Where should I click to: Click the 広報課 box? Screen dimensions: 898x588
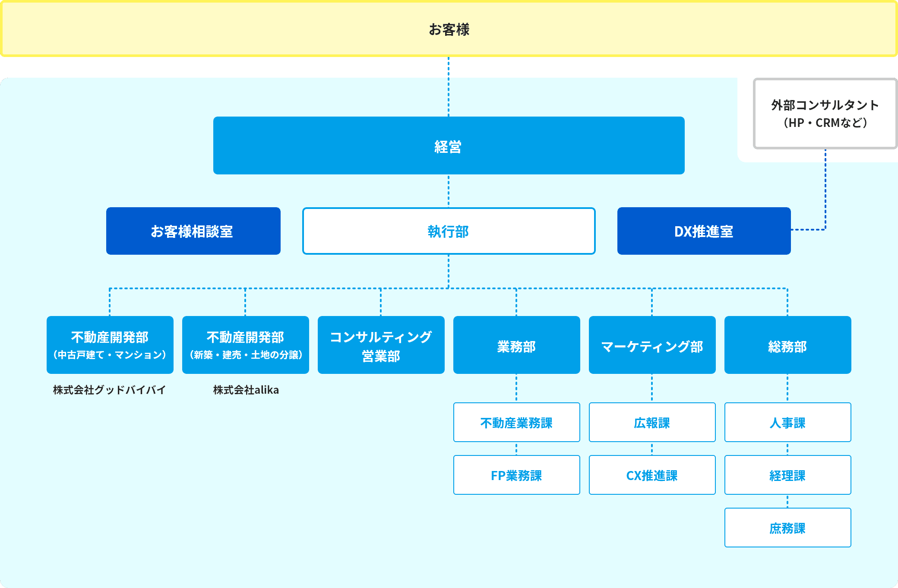pyautogui.click(x=652, y=422)
